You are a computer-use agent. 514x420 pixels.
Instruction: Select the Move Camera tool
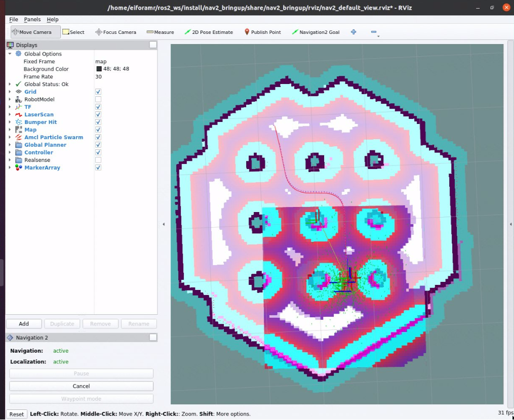click(31, 32)
